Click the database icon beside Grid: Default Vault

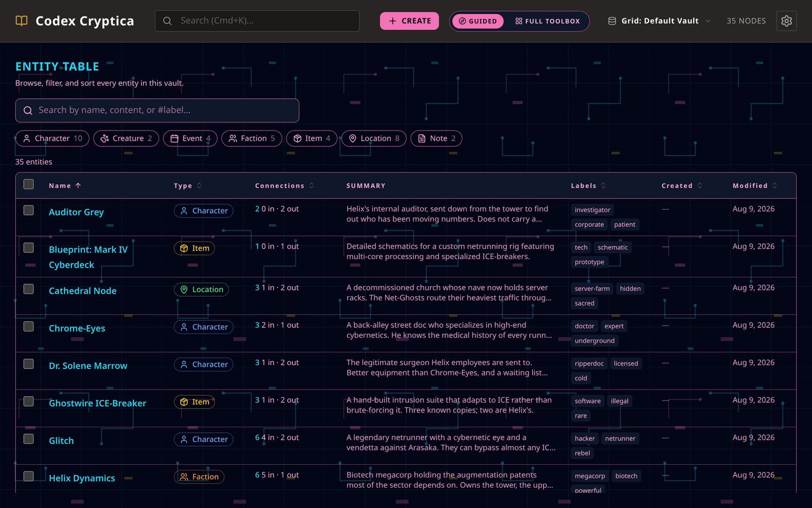click(x=612, y=21)
